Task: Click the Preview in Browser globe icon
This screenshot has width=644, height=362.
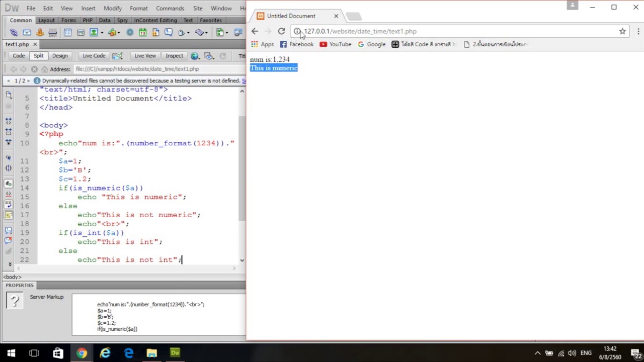Action: (195, 56)
